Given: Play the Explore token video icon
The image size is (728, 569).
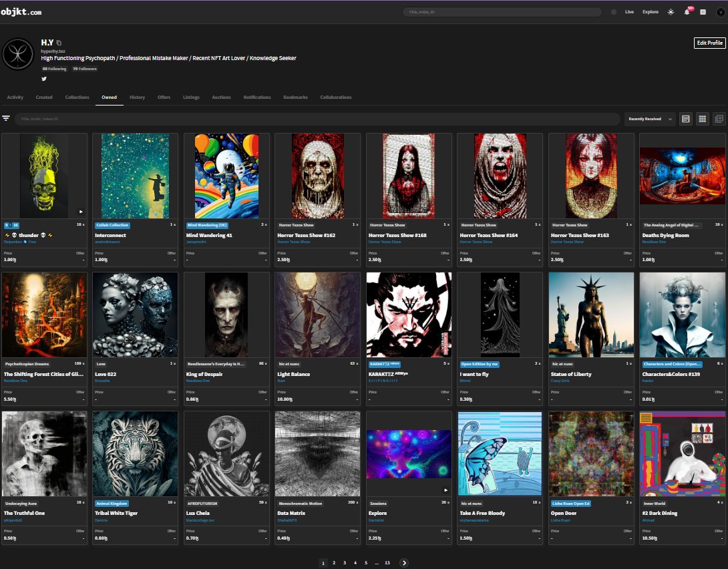Looking at the screenshot, I should pos(445,490).
